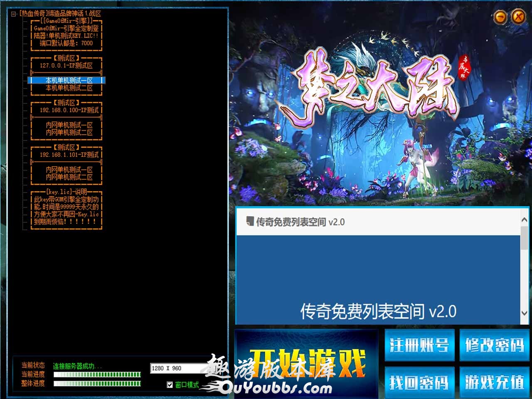The width and height of the screenshot is (532, 399).
Task: Click the 当前进度 progress bar
Action: click(97, 374)
